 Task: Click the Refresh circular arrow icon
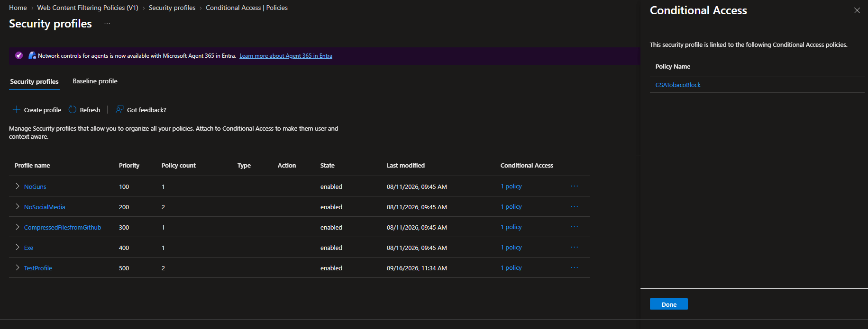pyautogui.click(x=73, y=110)
